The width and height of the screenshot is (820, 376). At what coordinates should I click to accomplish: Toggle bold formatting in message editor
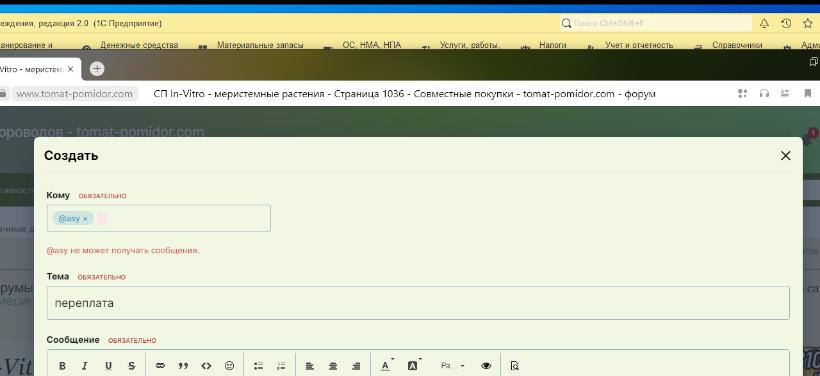click(x=62, y=366)
